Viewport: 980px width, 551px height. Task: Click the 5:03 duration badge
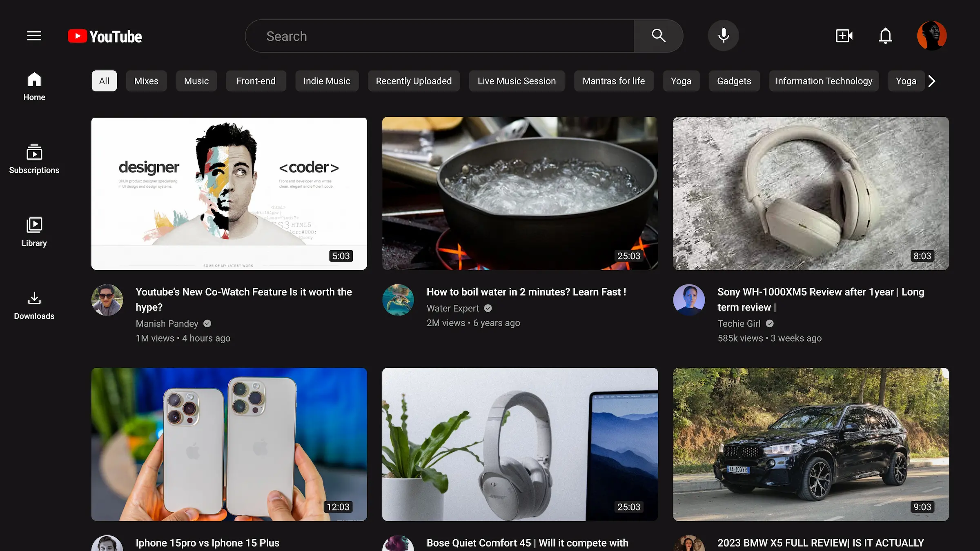pos(341,256)
